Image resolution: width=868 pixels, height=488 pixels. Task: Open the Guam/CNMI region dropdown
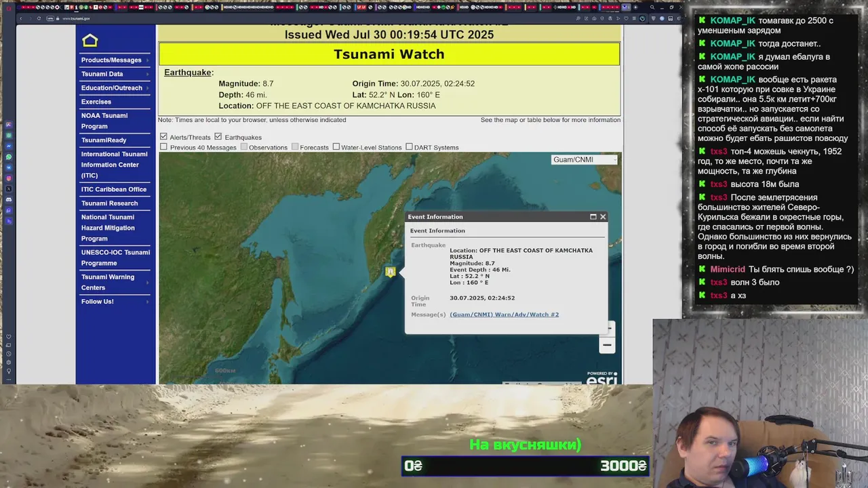(x=585, y=160)
